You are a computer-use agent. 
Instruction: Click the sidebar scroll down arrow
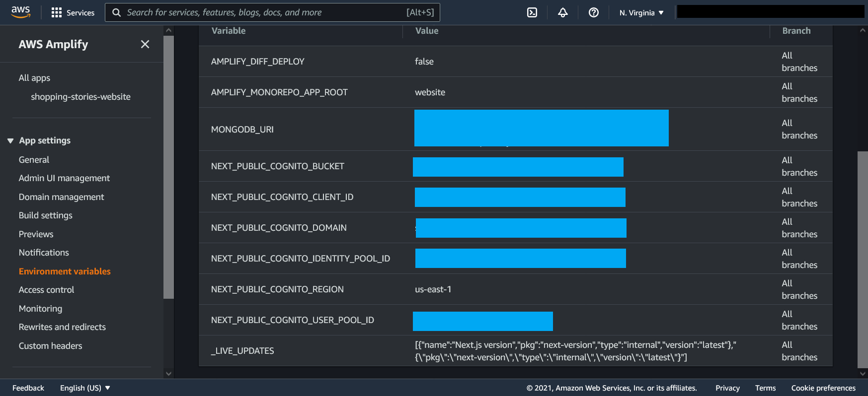168,374
